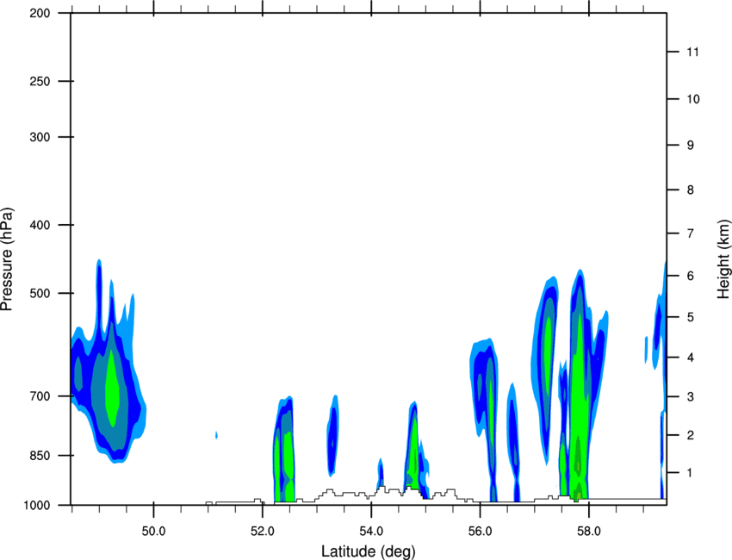Click the 400 pressure axis label
The height and width of the screenshot is (560, 732).
tap(40, 225)
